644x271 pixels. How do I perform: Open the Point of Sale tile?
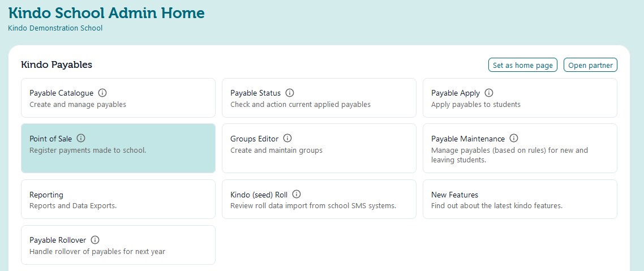click(x=118, y=148)
